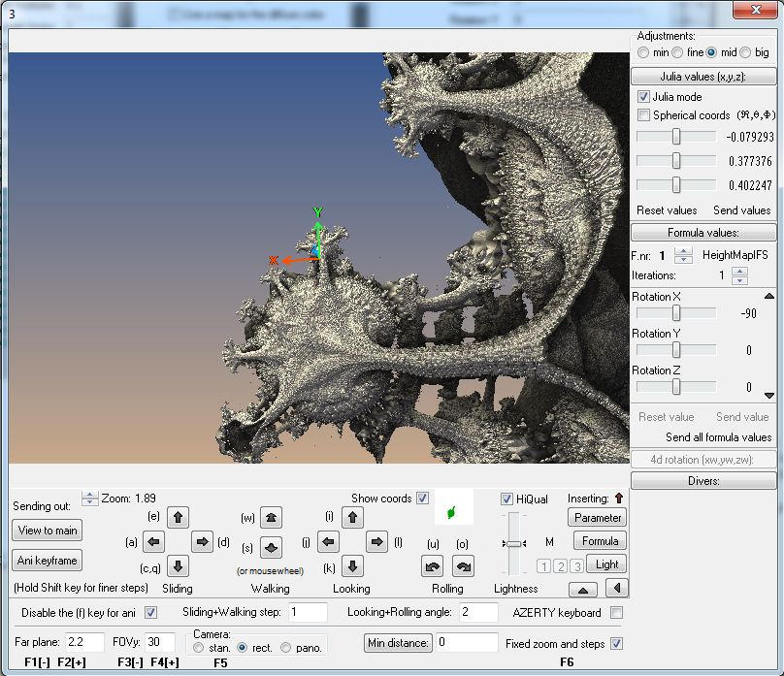This screenshot has width=784, height=676.
Task: Click Send all formula values
Action: 718,437
